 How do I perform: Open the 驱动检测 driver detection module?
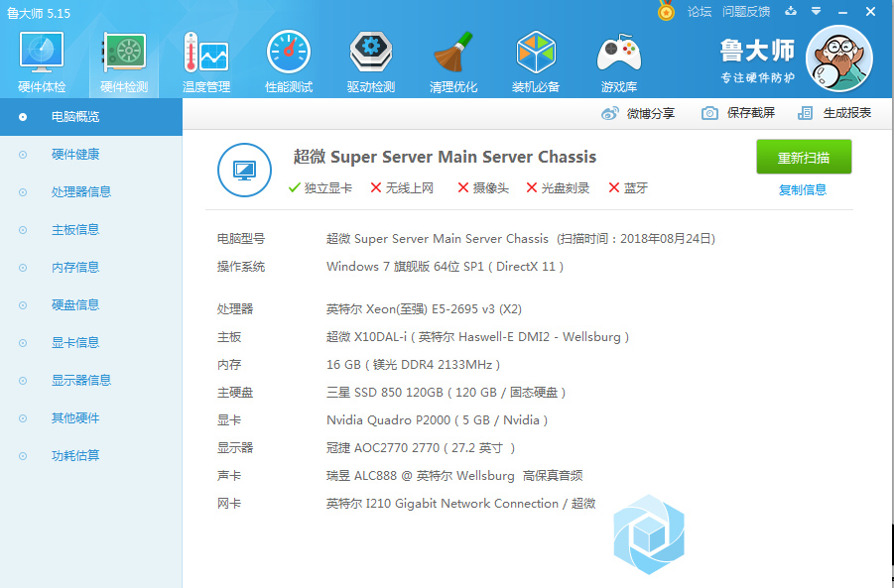pos(371,62)
